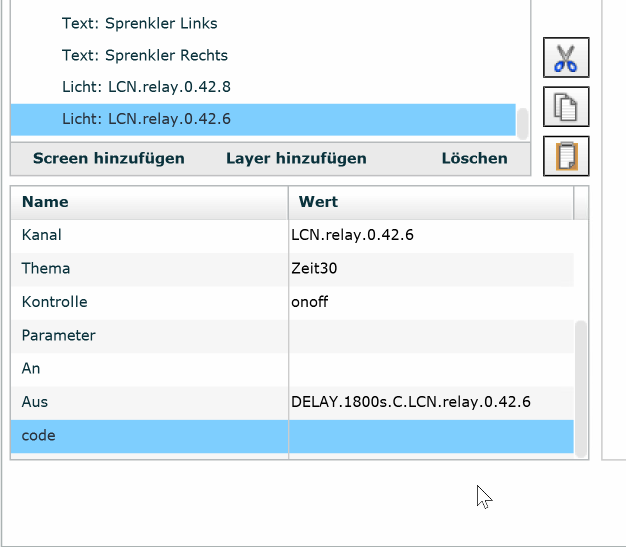Click the code row value field

[430, 436]
